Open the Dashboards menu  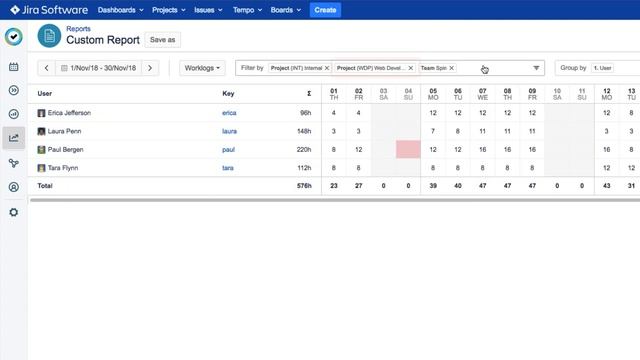coord(120,10)
